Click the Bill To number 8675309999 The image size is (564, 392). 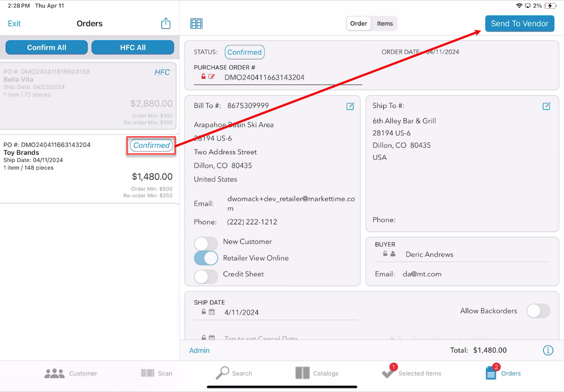[248, 106]
